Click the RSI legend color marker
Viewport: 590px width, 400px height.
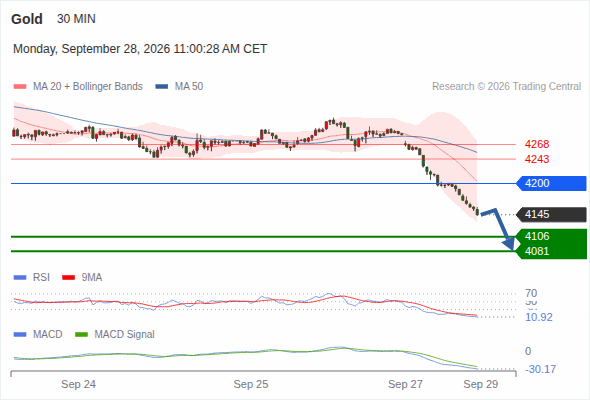pos(20,278)
